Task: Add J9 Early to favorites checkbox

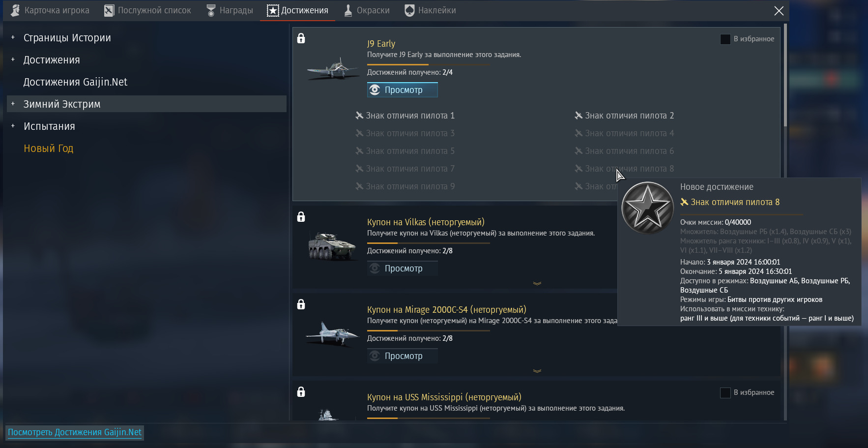Action: coord(725,39)
